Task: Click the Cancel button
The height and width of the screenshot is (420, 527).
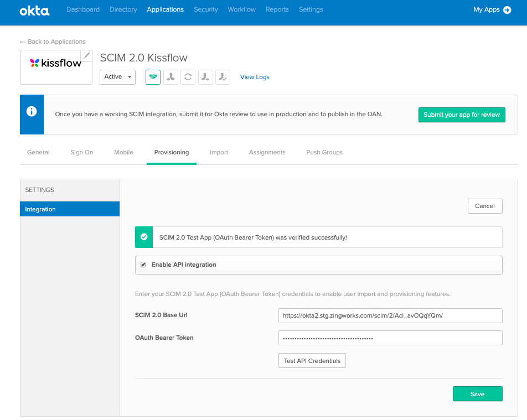Action: (485, 206)
